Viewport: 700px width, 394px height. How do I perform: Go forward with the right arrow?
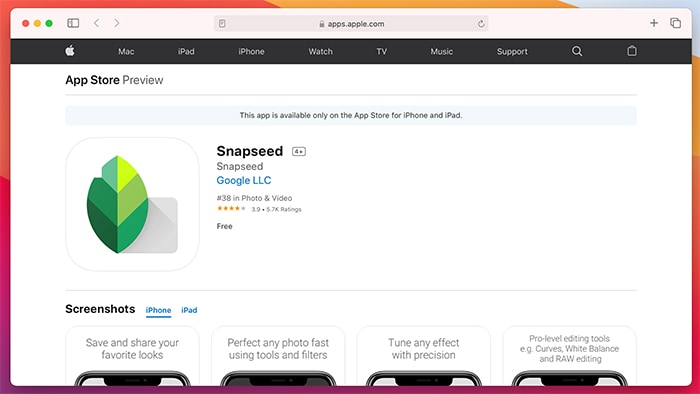coord(117,23)
